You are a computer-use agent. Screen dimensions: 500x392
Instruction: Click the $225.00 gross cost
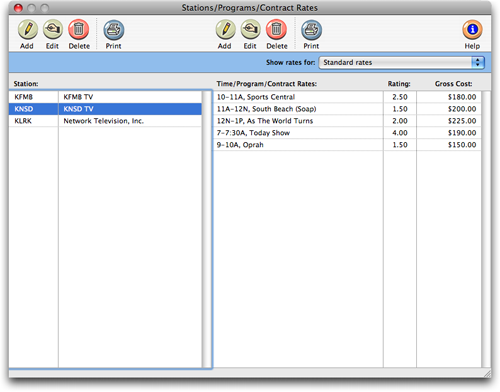[x=462, y=121]
